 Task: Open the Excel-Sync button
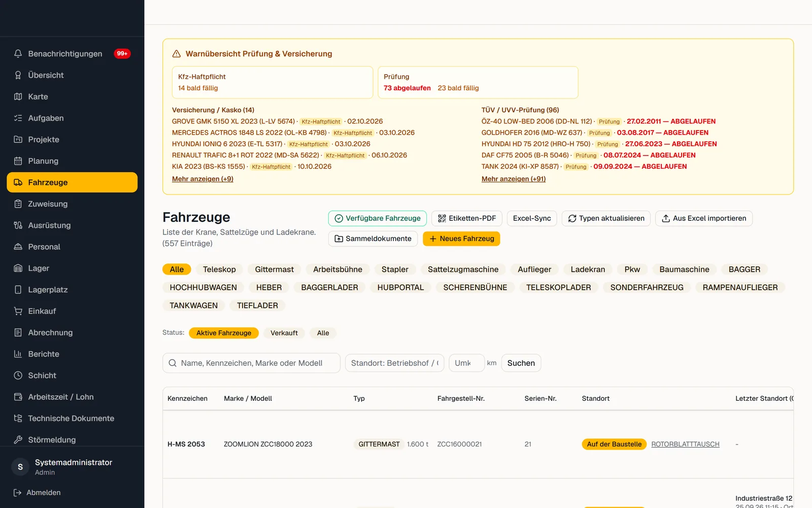pyautogui.click(x=532, y=218)
